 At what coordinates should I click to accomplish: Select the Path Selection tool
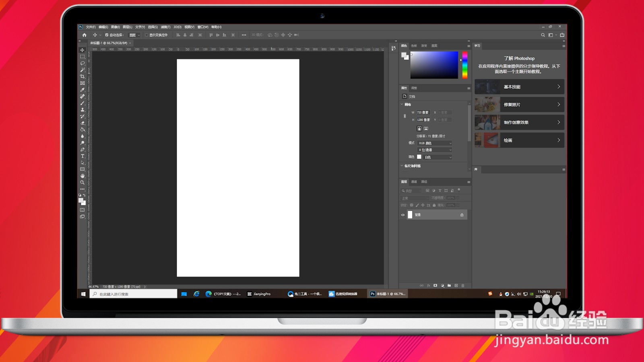point(83,163)
